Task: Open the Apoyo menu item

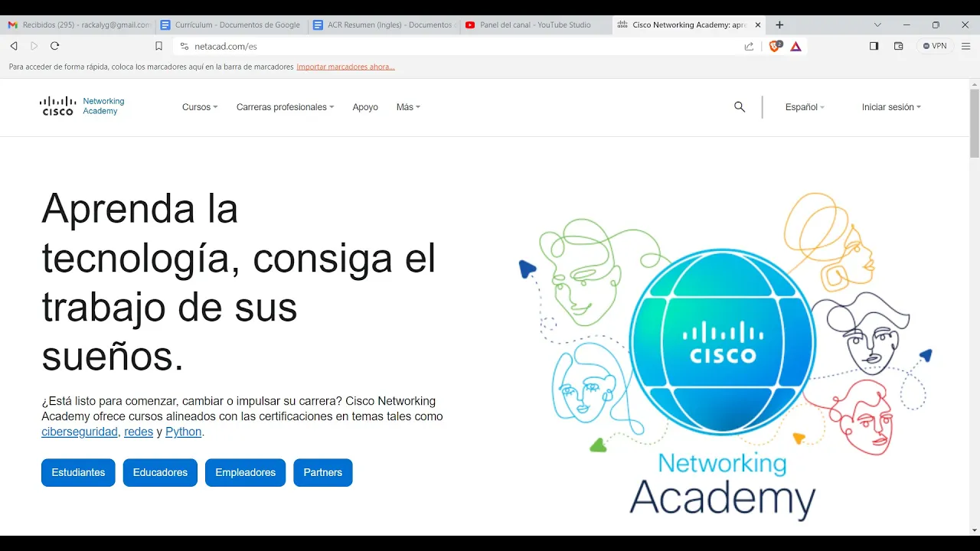Action: (365, 107)
